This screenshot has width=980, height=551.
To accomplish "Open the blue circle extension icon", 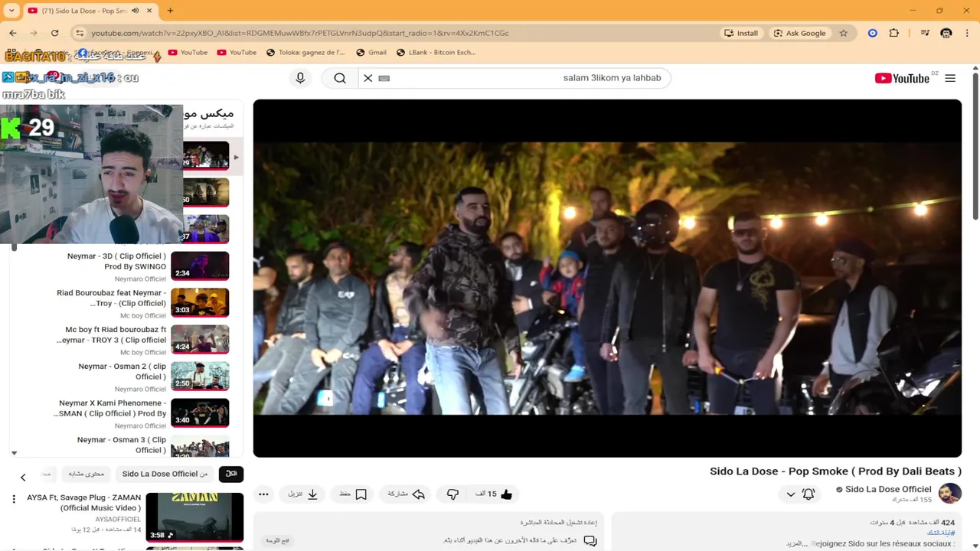I will [x=872, y=33].
